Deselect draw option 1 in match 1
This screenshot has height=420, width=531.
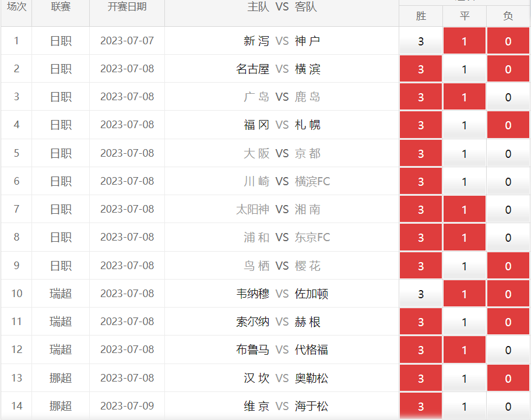(465, 41)
